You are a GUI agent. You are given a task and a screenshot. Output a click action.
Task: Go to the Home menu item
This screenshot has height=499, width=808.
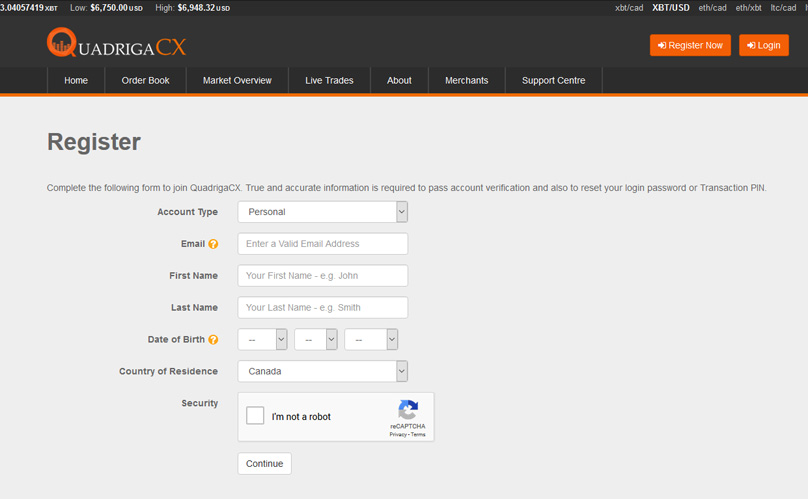tap(76, 80)
